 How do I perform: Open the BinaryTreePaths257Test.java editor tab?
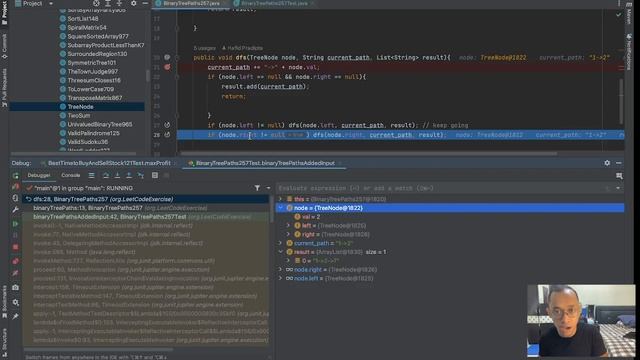click(x=274, y=3)
